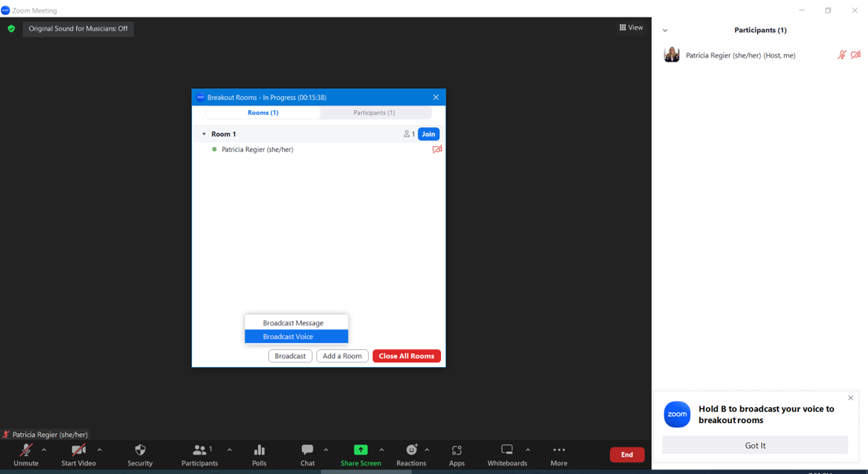Click Patricia's muted mic icon in the Participants panel

841,55
